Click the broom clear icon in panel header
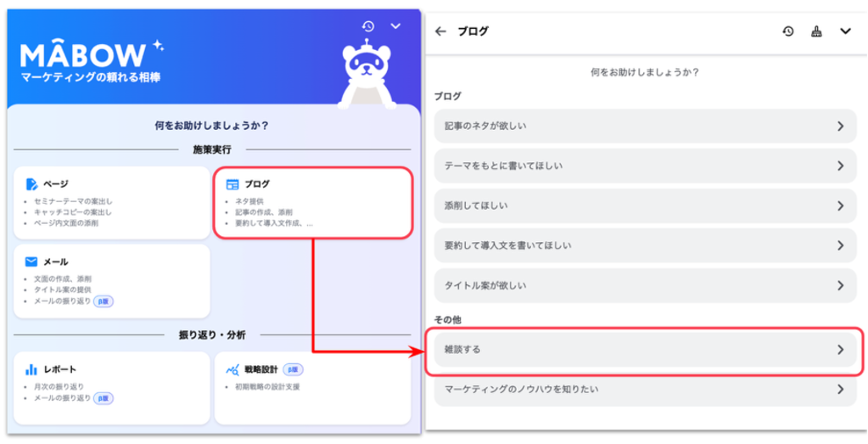 (x=816, y=31)
